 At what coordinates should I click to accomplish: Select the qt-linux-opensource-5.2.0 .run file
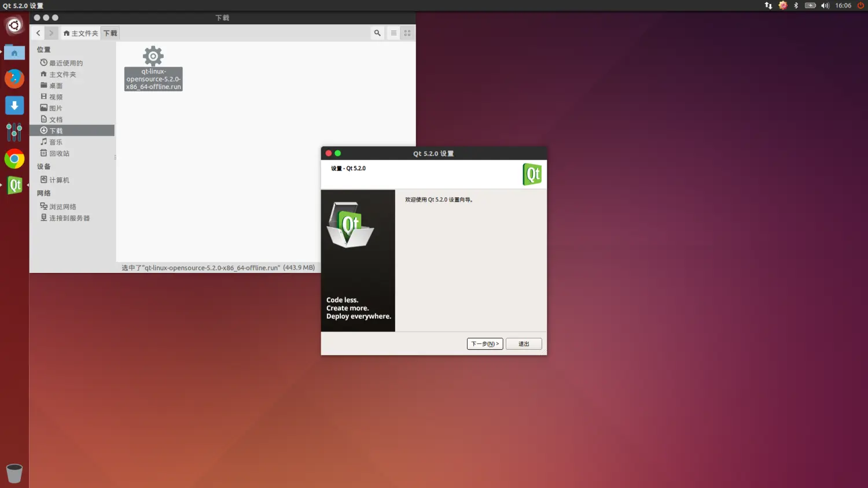[x=153, y=68]
